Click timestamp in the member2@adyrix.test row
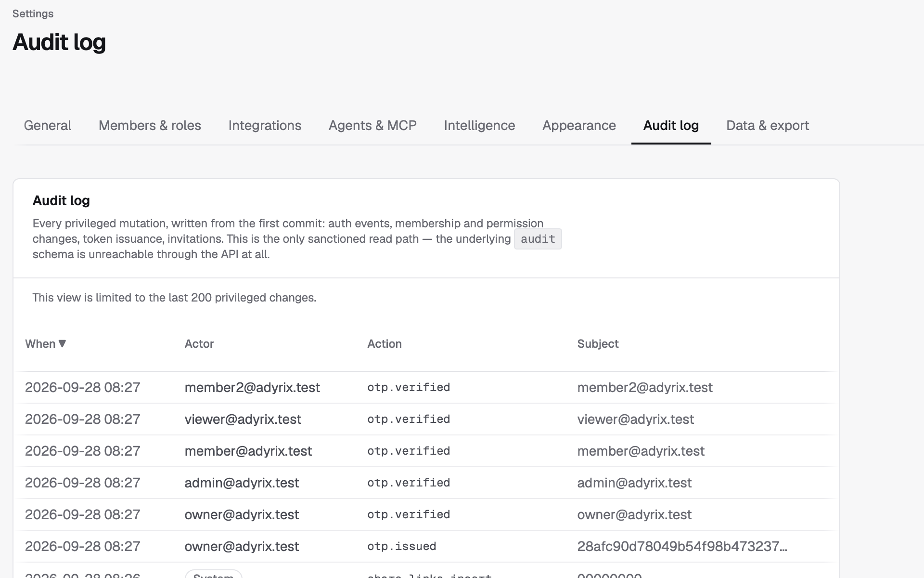Screen dimensions: 924x578 [83, 387]
